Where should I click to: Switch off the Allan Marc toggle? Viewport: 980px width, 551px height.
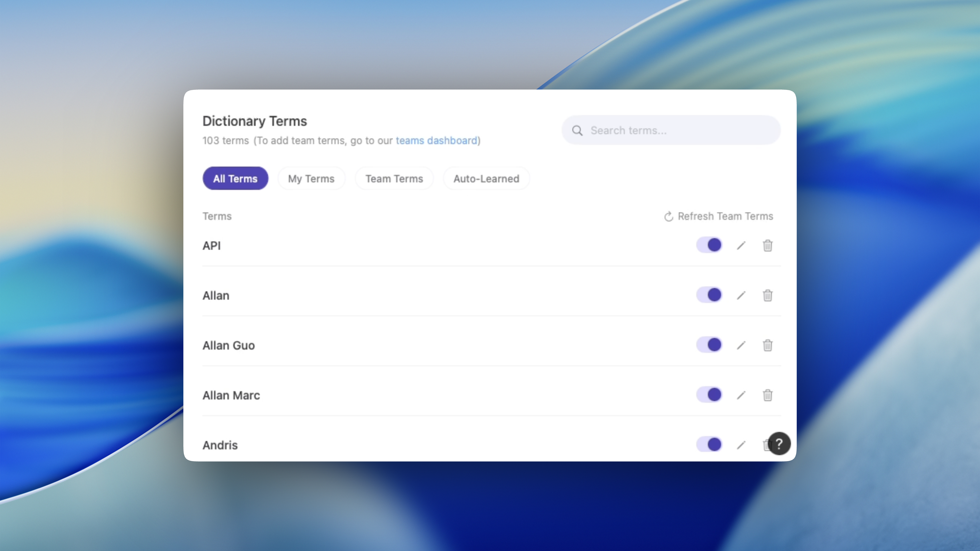coord(709,395)
